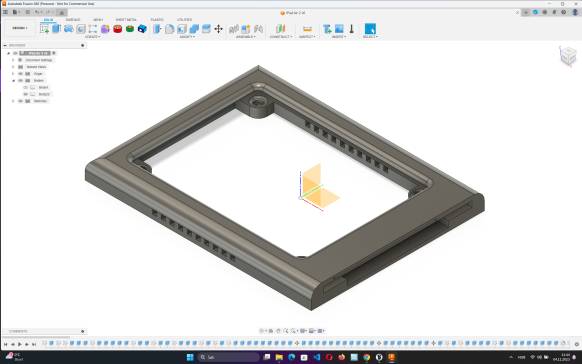Toggle visibility of the root component
The height and width of the screenshot is (364, 582).
pyautogui.click(x=15, y=53)
